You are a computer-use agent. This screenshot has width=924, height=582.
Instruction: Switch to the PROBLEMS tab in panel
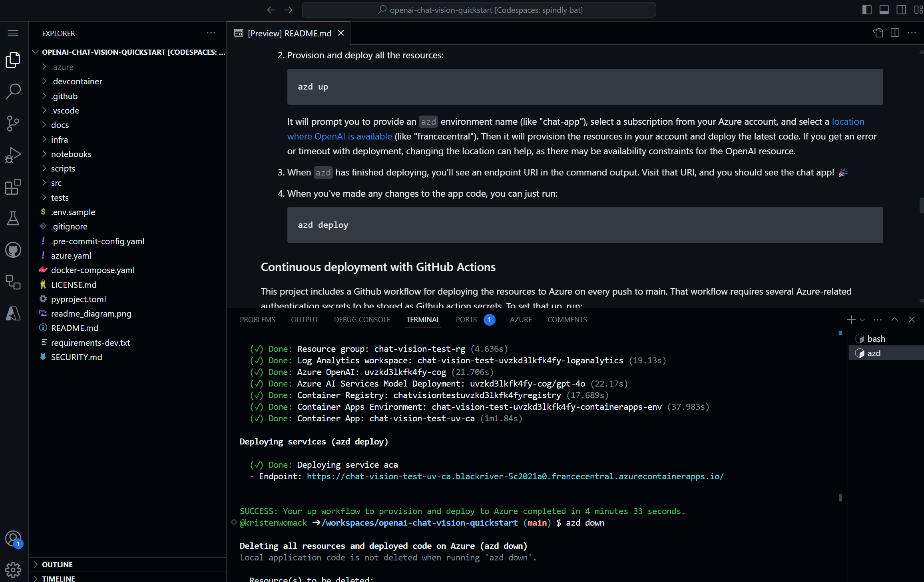coord(257,319)
